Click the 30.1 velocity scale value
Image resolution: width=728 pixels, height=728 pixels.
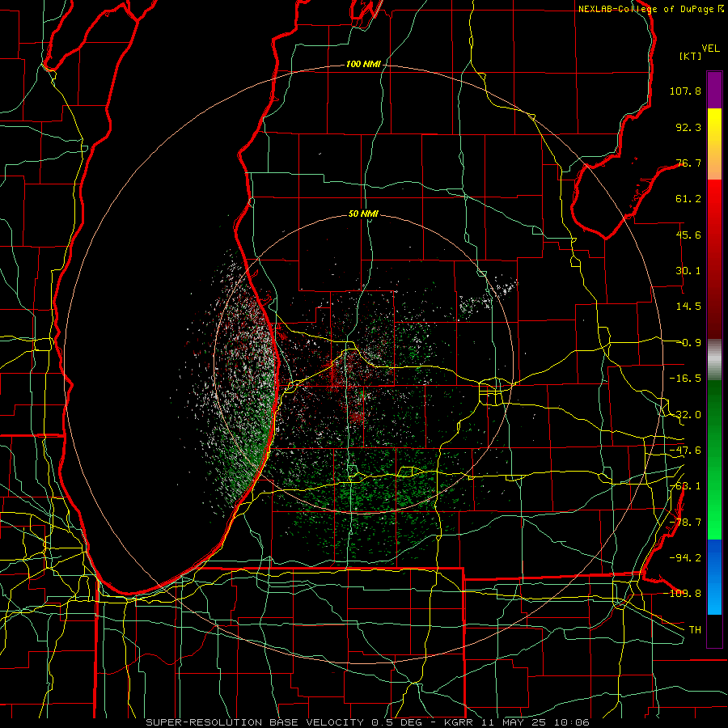[688, 271]
